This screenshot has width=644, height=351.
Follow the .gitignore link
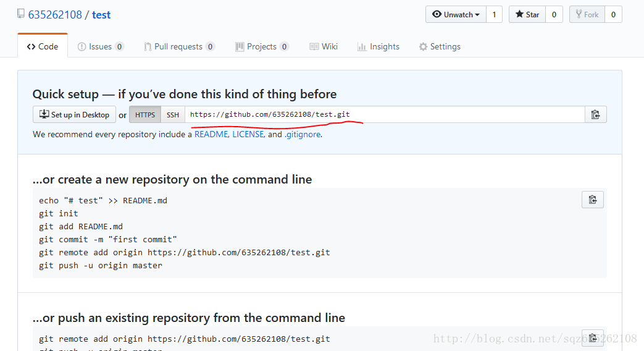[303, 134]
